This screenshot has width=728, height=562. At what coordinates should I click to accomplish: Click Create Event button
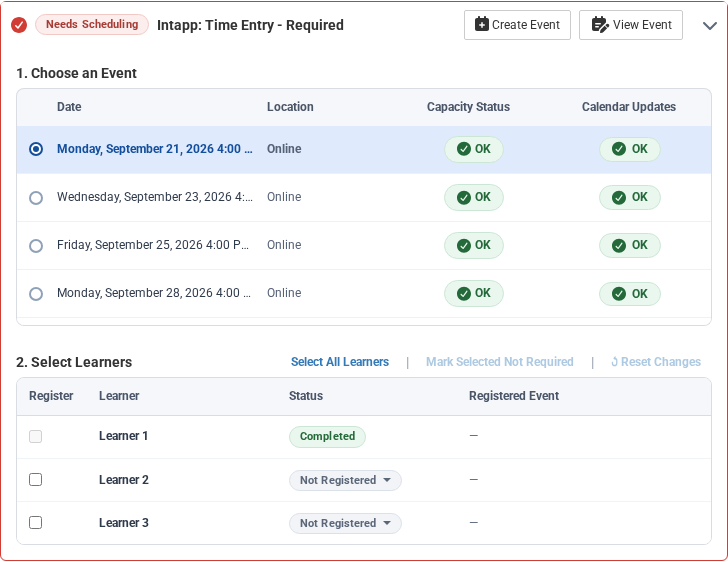point(517,25)
